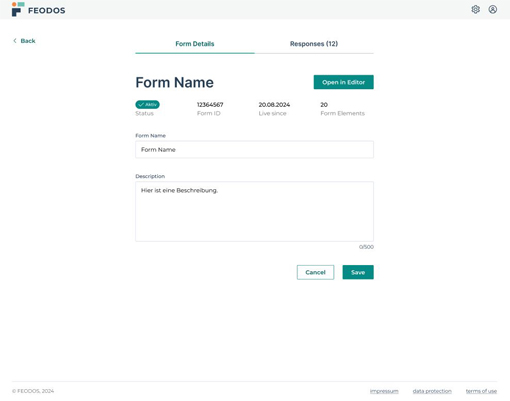Go Back to previous page
This screenshot has height=401, width=510.
(24, 41)
